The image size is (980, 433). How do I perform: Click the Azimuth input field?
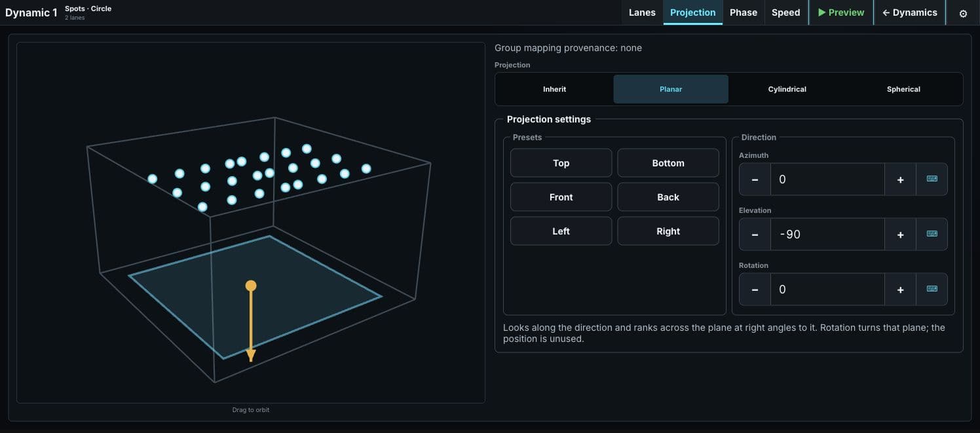827,179
